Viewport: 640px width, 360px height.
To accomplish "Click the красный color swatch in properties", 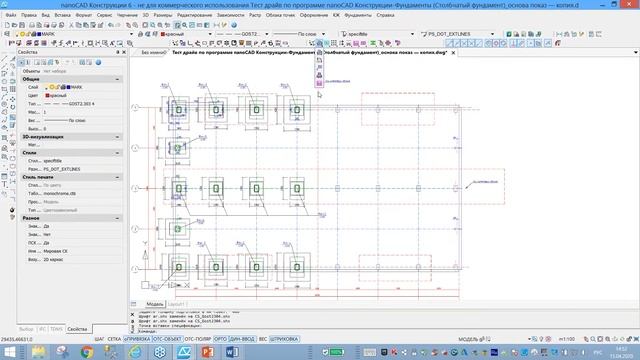I will [x=47, y=96].
